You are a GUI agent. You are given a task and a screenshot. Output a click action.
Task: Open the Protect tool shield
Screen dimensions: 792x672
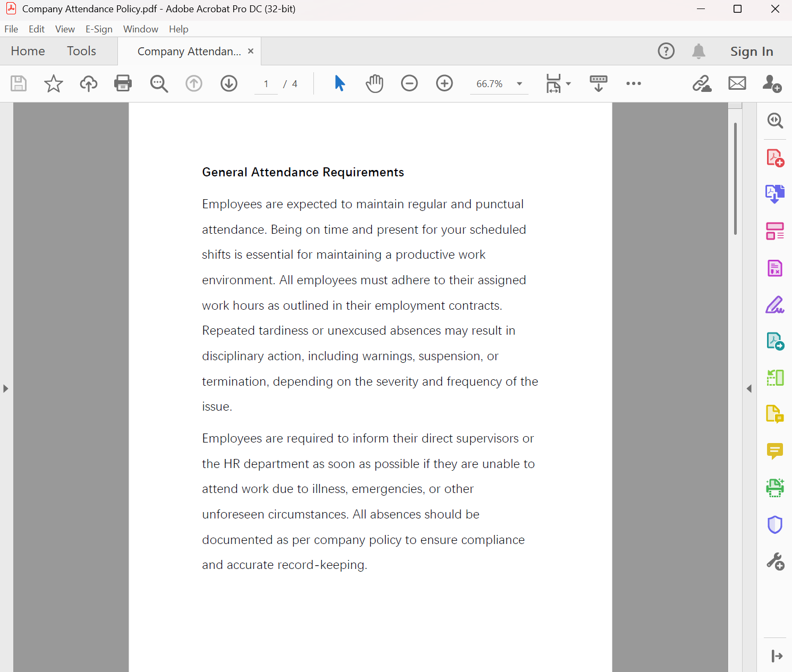click(775, 524)
